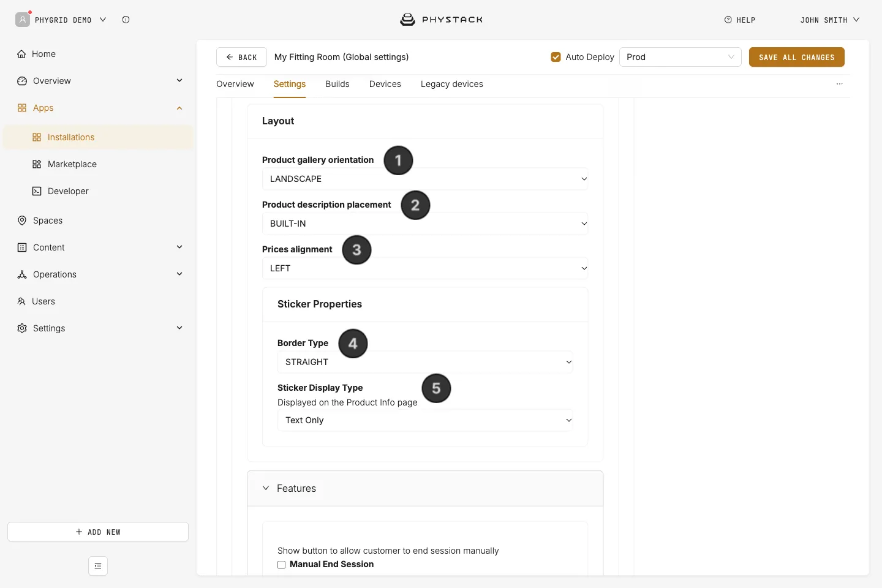Click the Users icon in sidebar
Viewport: 882px width, 588px height.
21,301
